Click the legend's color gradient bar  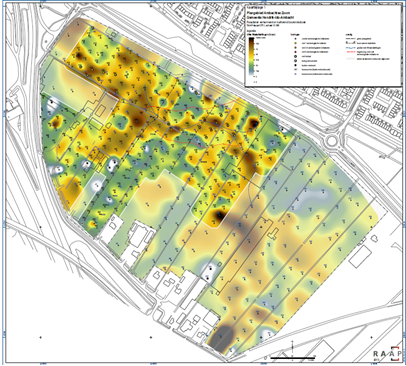[251, 56]
